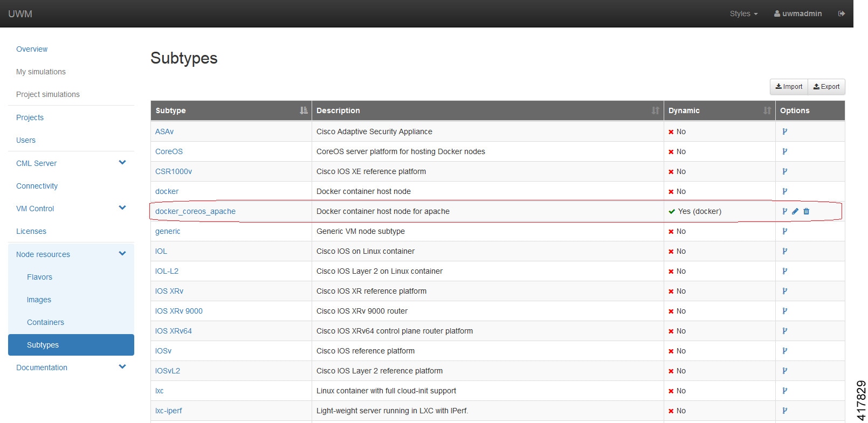Screen dimensions: 868x423
Task: Click the fork icon in the IOS XRv row
Action: [x=784, y=291]
